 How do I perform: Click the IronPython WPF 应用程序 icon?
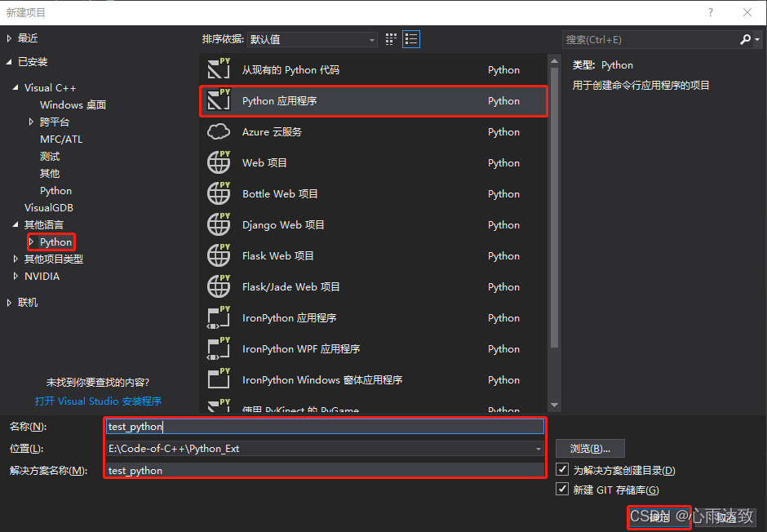(x=219, y=348)
